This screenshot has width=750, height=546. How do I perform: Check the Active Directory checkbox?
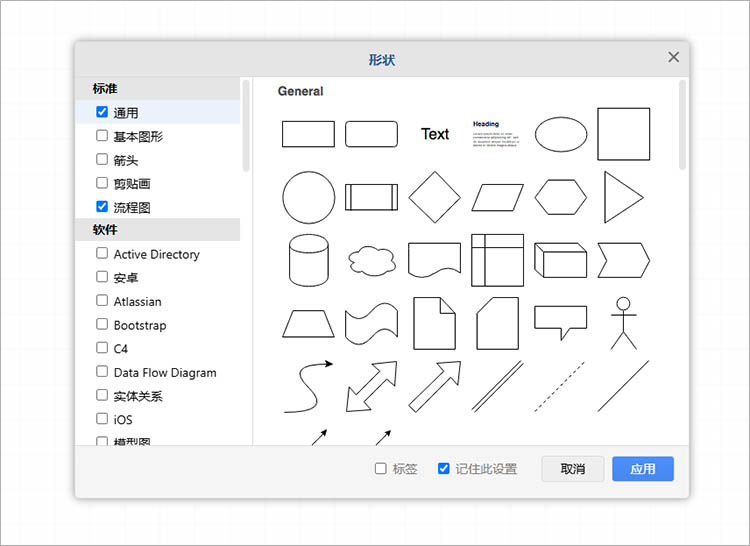[102, 253]
